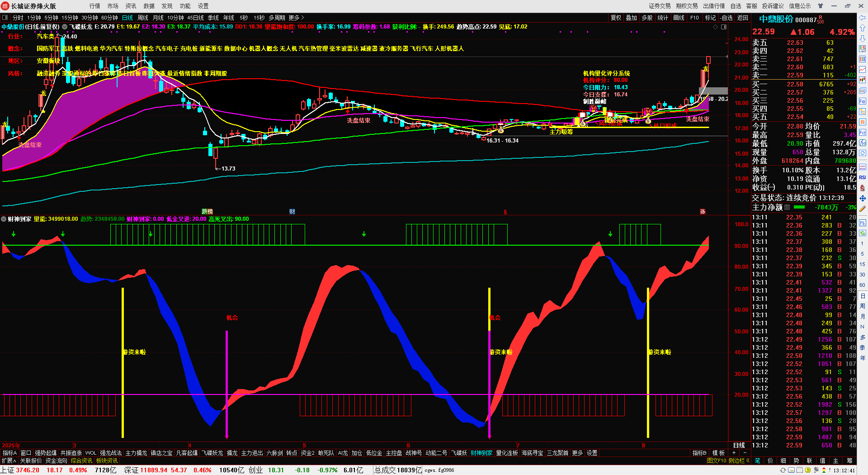This screenshot has width=868, height=475.
Task: Open the 指标B selector
Action: (x=699, y=453)
